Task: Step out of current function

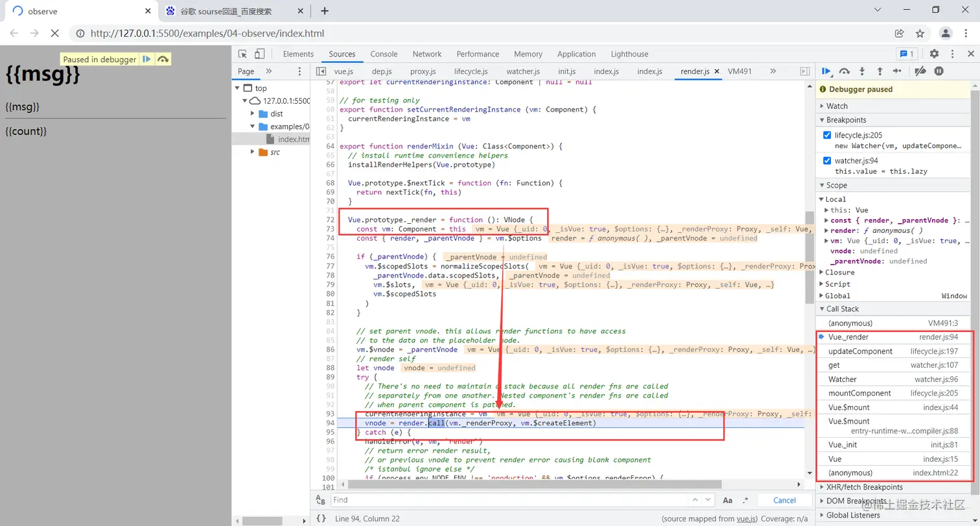Action: tap(880, 71)
